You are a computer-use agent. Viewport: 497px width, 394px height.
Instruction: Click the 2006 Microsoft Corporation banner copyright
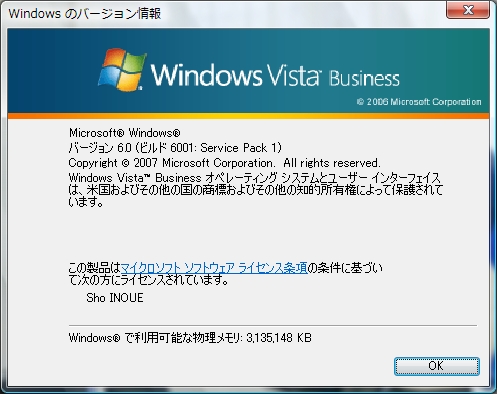419,102
